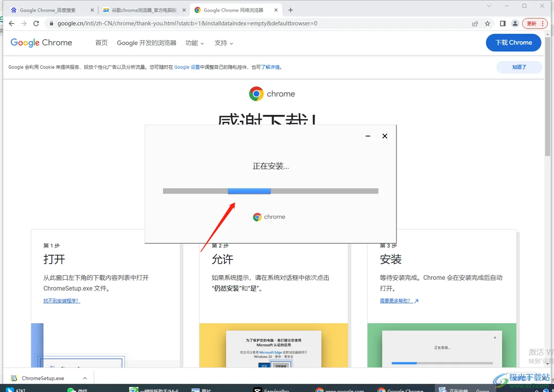Click the installer progress bar
Screen dimensions: 554x392
(271, 191)
